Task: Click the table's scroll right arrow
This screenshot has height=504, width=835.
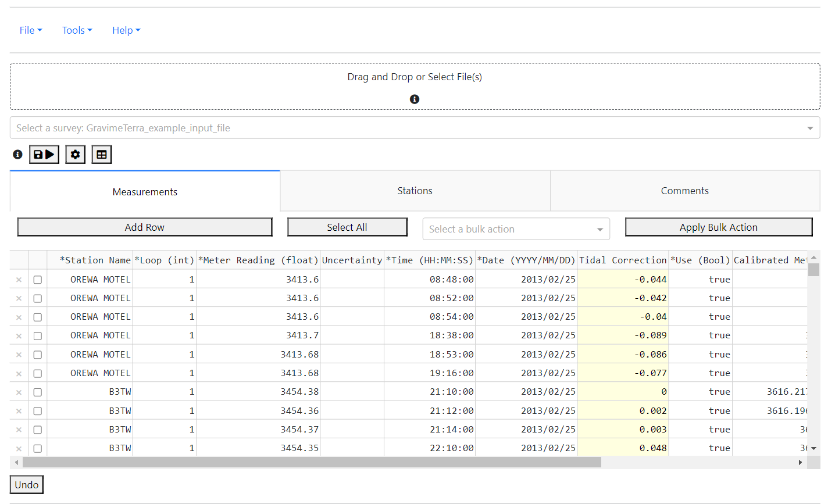Action: (800, 462)
